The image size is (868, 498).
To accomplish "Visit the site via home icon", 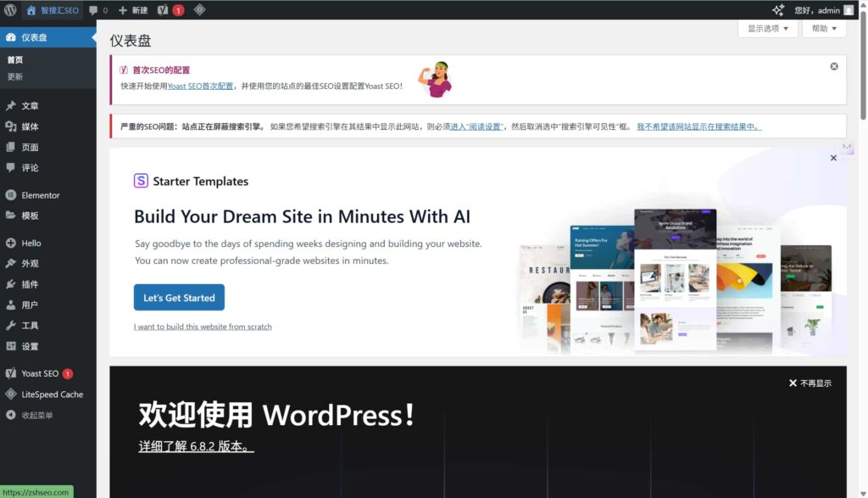I will tap(31, 10).
